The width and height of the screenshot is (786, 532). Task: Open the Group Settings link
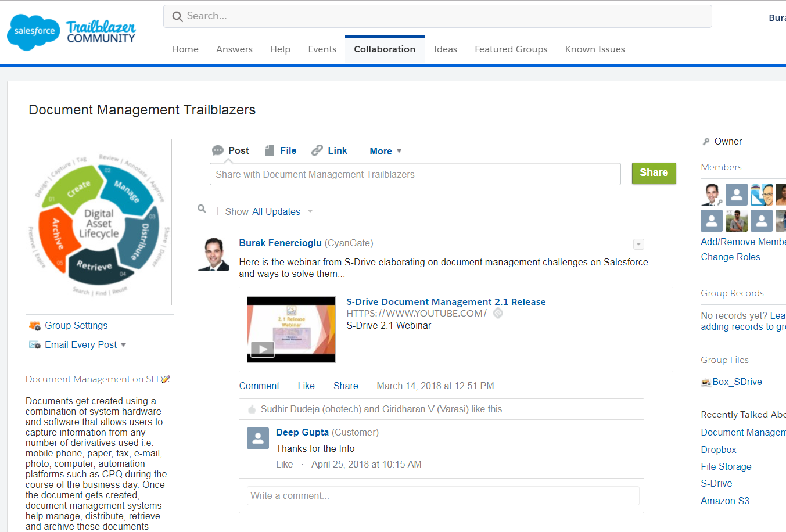pos(76,326)
